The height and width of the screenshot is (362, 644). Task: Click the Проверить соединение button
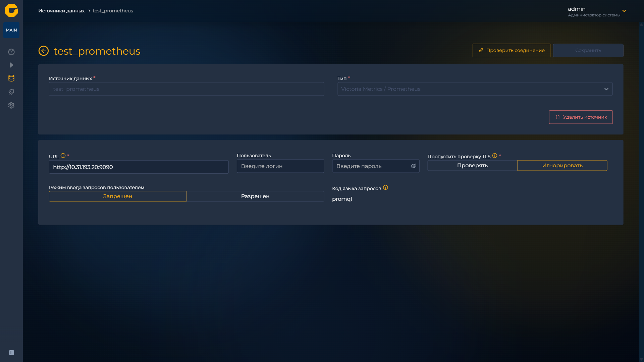tap(511, 51)
